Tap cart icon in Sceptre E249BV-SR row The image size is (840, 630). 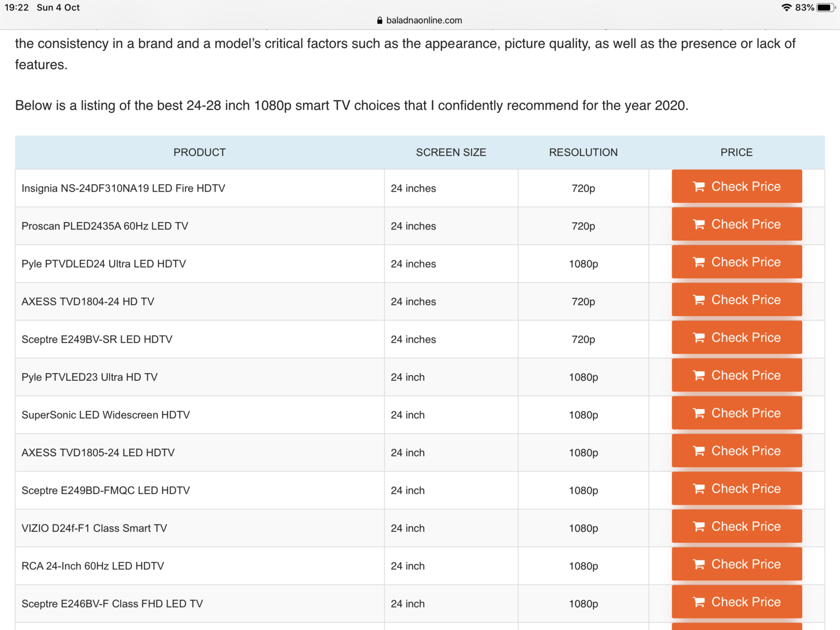point(699,338)
